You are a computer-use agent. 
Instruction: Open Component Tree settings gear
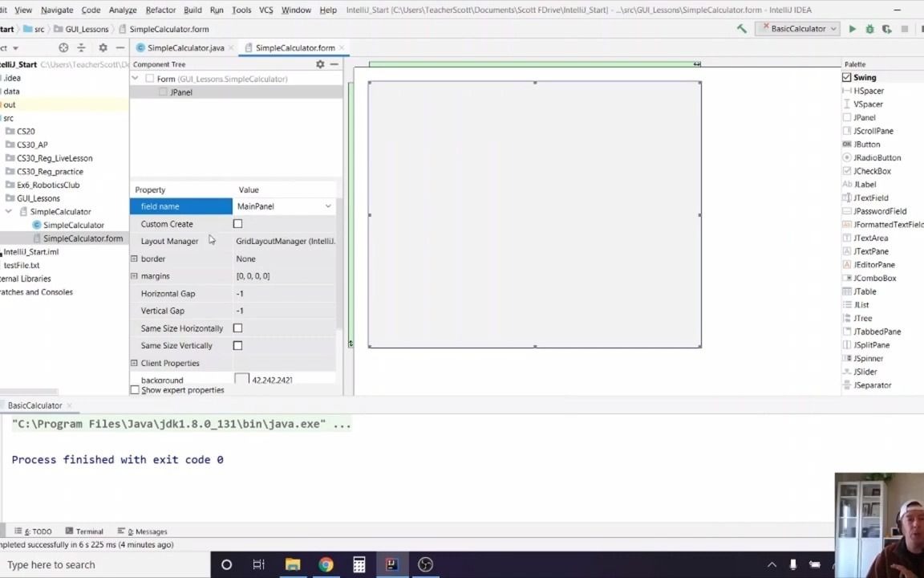coord(320,63)
